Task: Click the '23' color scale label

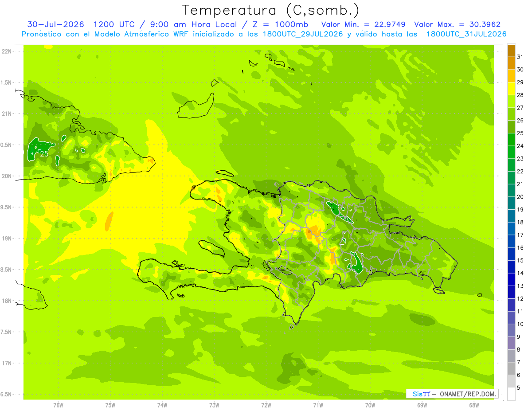Action: click(x=520, y=159)
